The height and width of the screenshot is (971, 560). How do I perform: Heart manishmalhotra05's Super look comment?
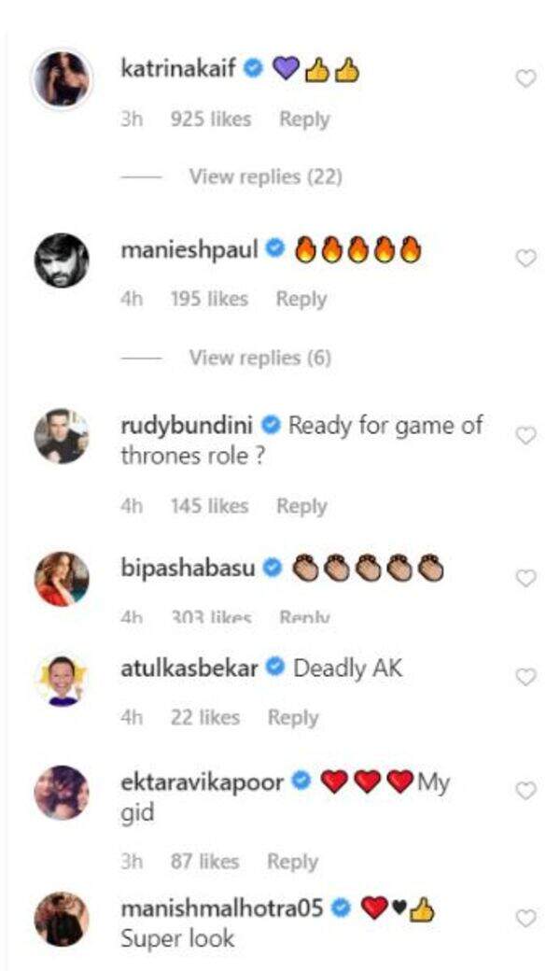(x=526, y=918)
